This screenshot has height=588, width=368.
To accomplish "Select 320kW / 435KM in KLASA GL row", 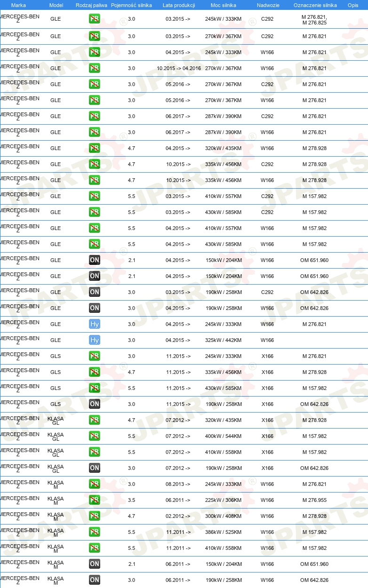I will click(224, 420).
